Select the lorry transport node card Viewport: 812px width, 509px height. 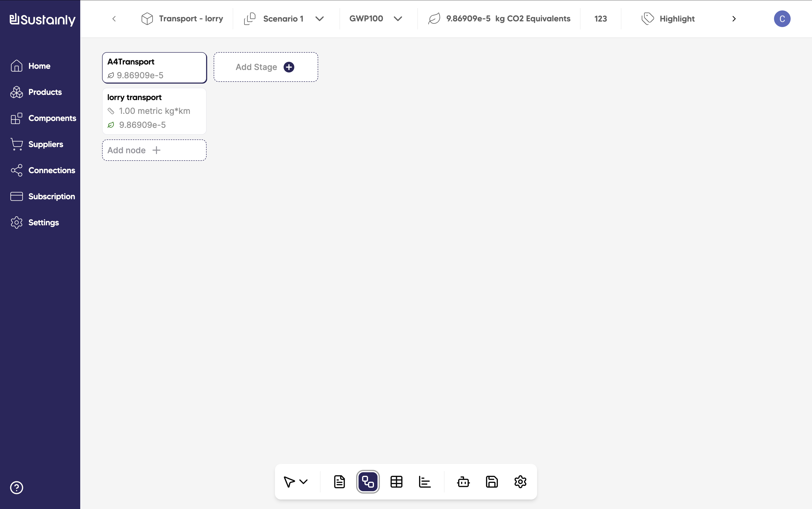154,111
